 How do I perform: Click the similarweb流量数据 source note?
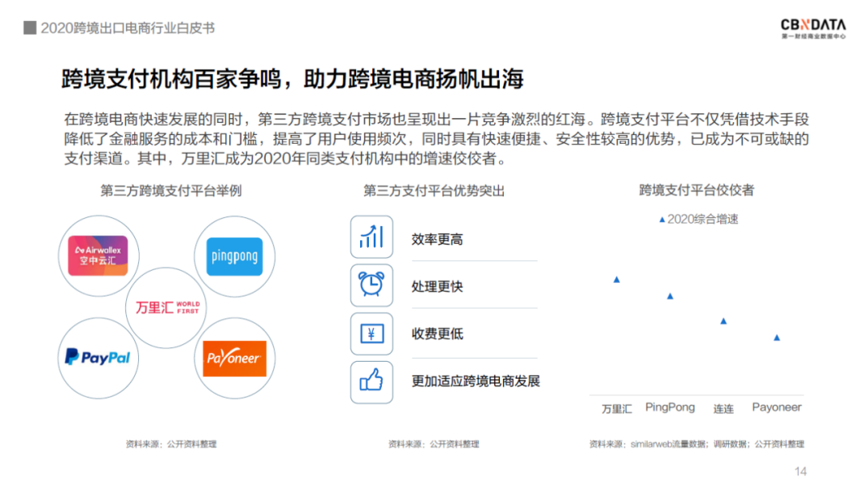point(696,445)
